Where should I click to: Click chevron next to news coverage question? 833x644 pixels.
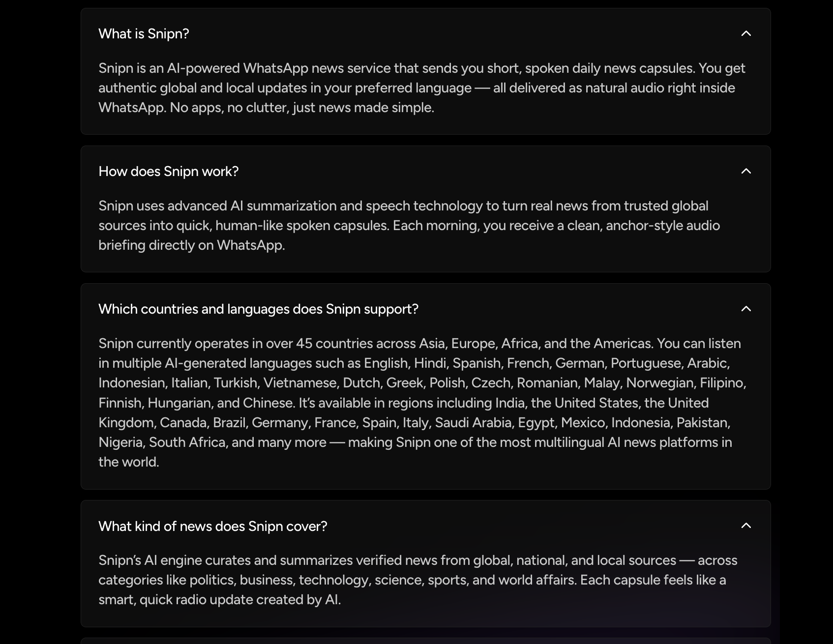746,526
